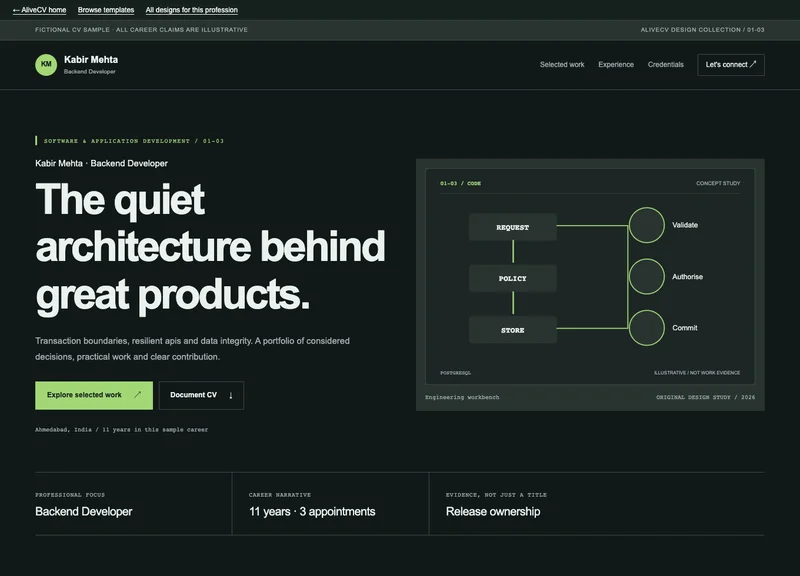Click the Authorise label

pos(687,277)
